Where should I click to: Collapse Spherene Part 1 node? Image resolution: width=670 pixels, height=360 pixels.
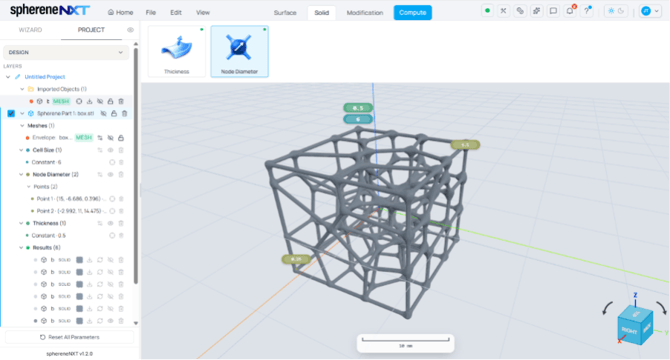[22, 113]
